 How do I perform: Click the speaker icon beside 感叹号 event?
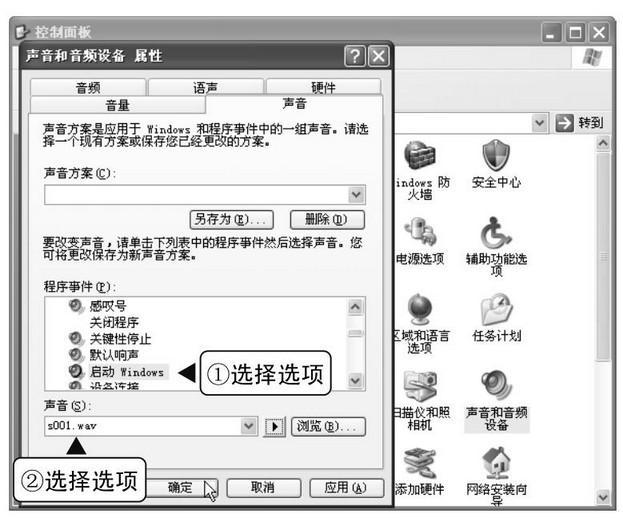[x=75, y=305]
